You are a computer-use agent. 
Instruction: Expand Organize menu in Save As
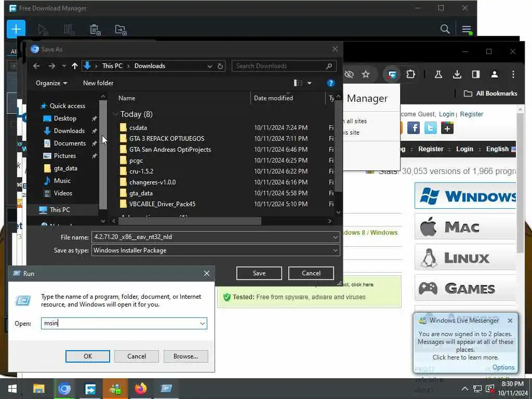pyautogui.click(x=51, y=83)
